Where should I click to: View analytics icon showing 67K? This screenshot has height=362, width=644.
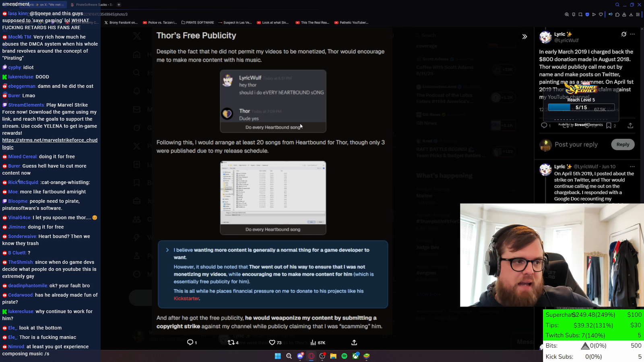pos(313,342)
